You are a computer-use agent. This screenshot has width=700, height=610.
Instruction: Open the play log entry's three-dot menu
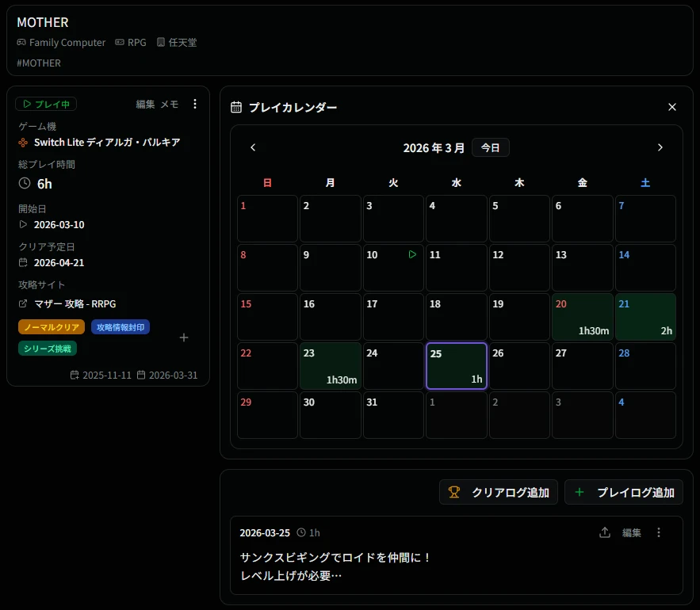click(x=658, y=532)
